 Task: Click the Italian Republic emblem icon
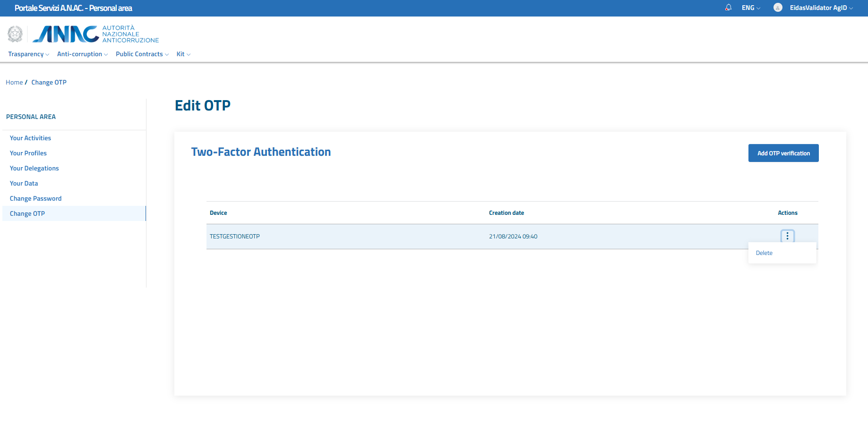click(15, 34)
